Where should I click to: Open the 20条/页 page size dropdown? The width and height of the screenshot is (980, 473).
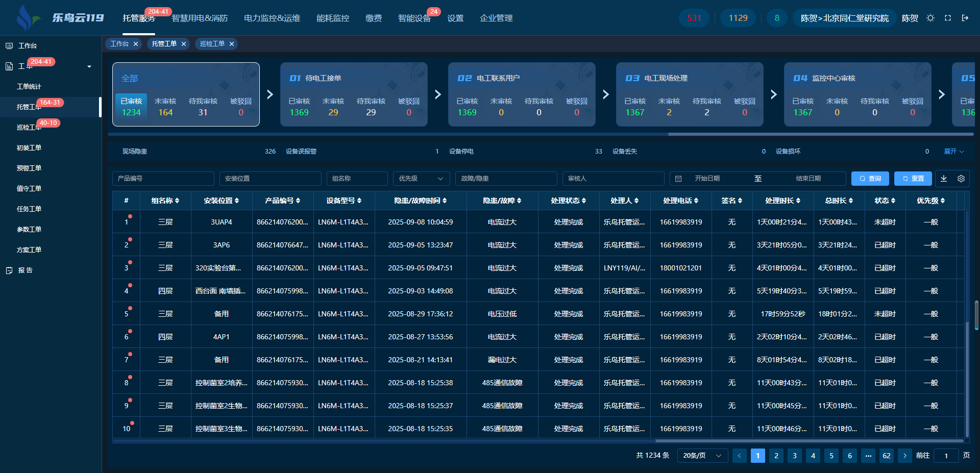coord(702,456)
